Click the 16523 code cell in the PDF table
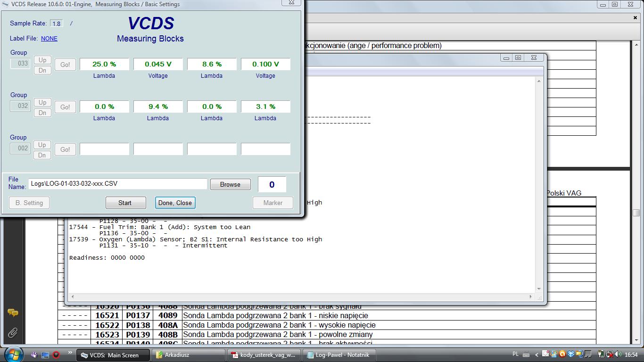This screenshot has width=644, height=362. pos(107,334)
